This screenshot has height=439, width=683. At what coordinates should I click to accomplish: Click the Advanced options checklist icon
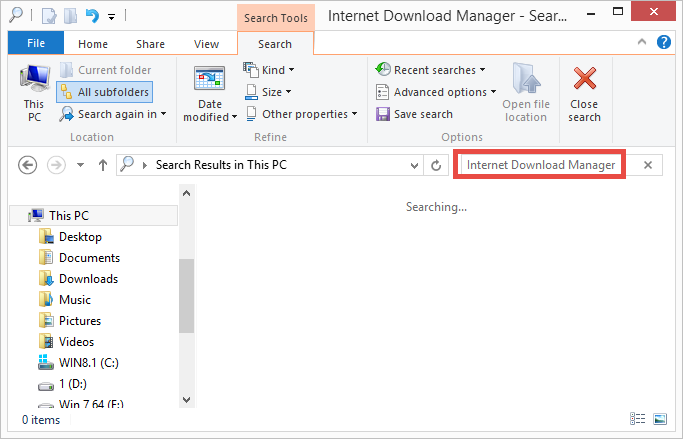point(382,92)
